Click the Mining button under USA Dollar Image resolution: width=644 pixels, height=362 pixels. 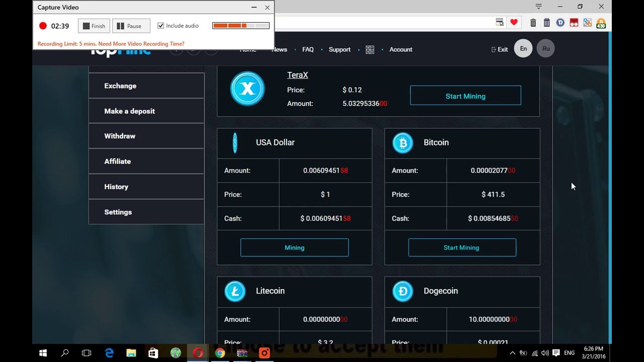[x=294, y=247]
